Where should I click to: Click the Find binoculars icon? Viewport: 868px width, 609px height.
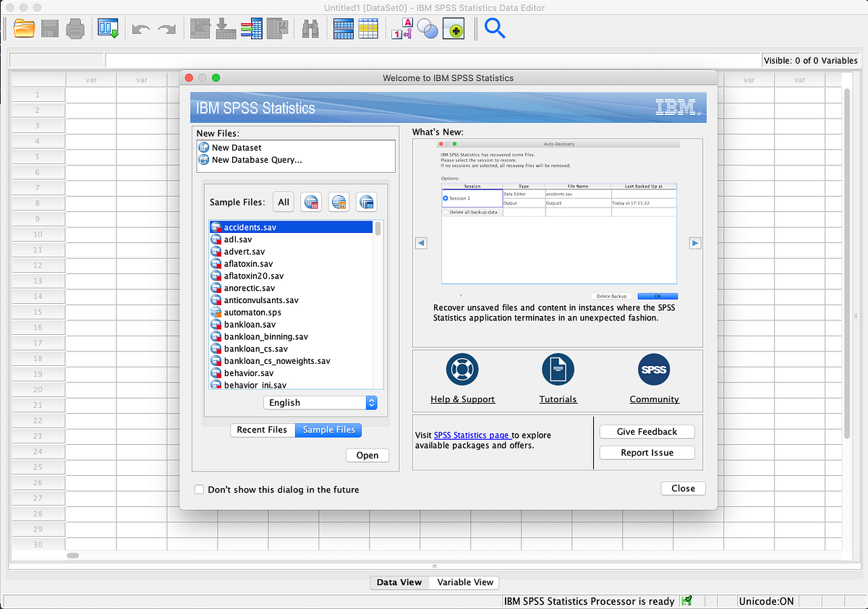click(310, 28)
